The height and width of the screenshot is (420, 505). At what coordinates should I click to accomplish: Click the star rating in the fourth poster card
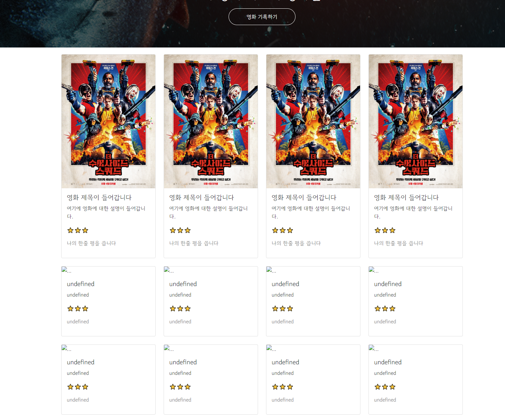385,230
